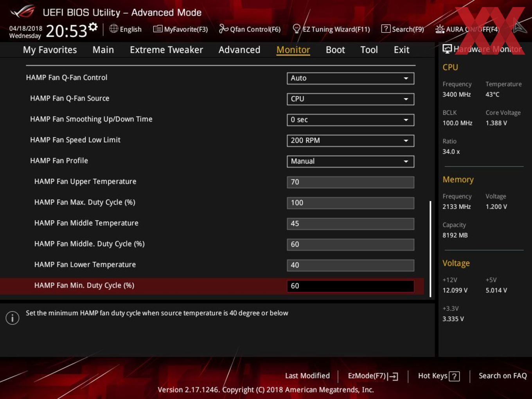Image resolution: width=532 pixels, height=399 pixels.
Task: Select the HAMP Fan Profile label
Action: point(59,160)
